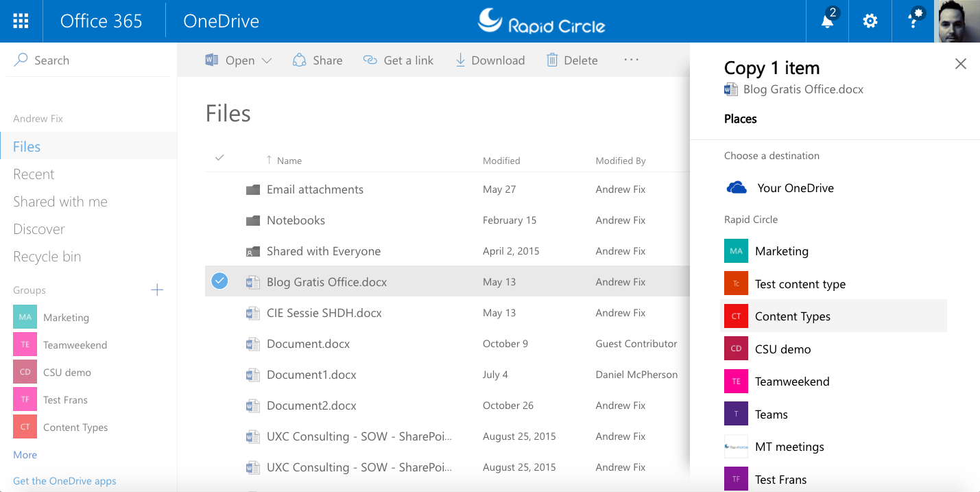
Task: Open the user profile photo menu
Action: click(957, 21)
